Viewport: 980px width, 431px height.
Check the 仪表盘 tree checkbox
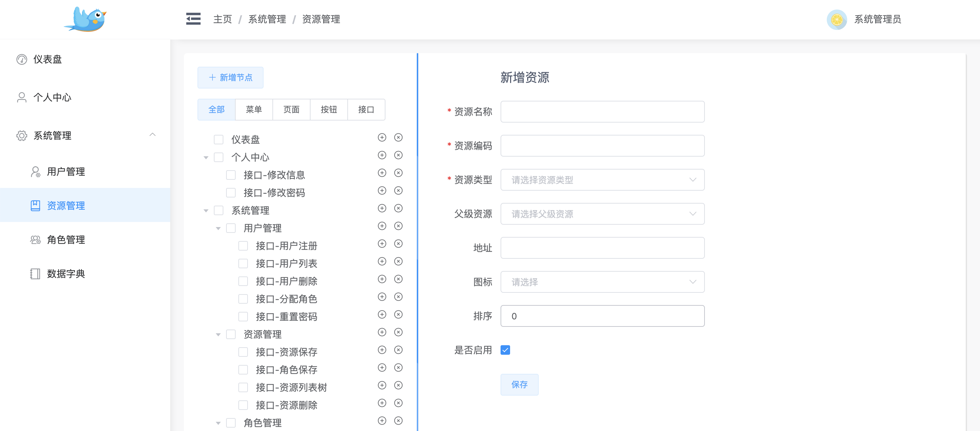coord(219,140)
